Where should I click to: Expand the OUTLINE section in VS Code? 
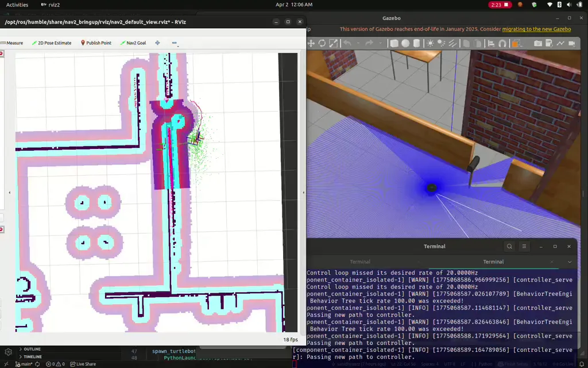(30, 349)
